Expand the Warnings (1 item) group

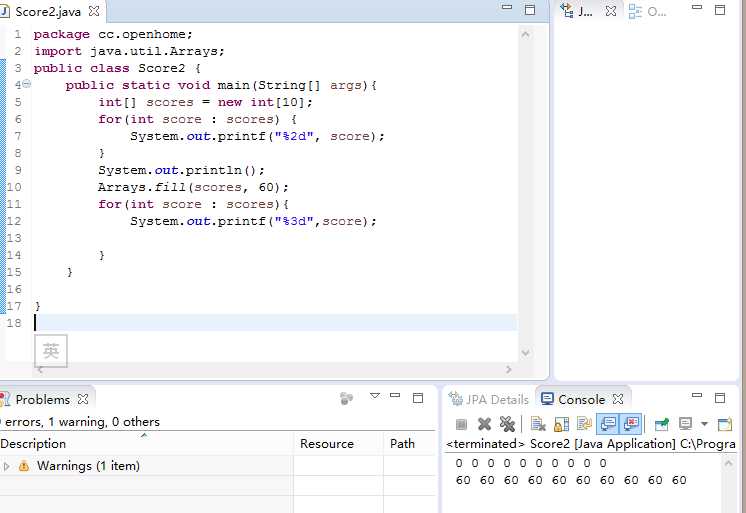(x=6, y=466)
